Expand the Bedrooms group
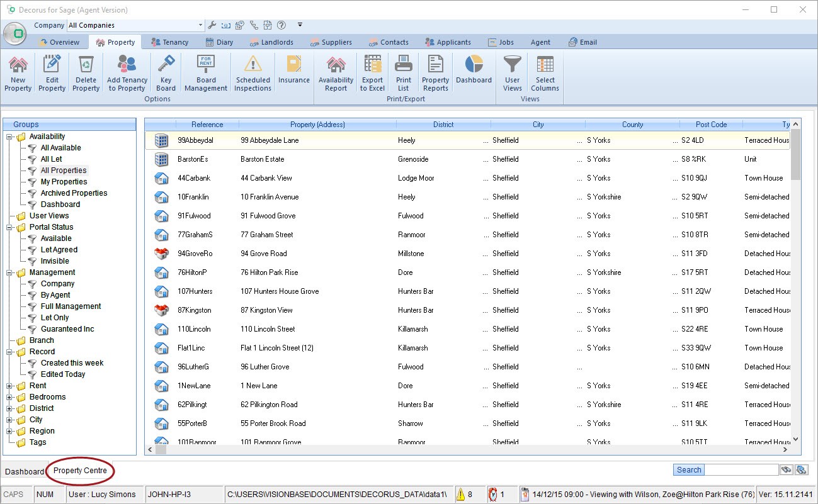 pos(9,397)
